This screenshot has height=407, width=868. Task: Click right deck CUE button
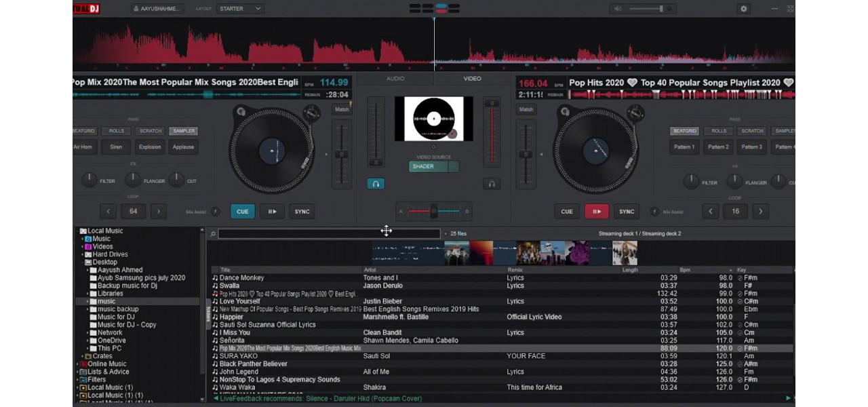coord(567,212)
